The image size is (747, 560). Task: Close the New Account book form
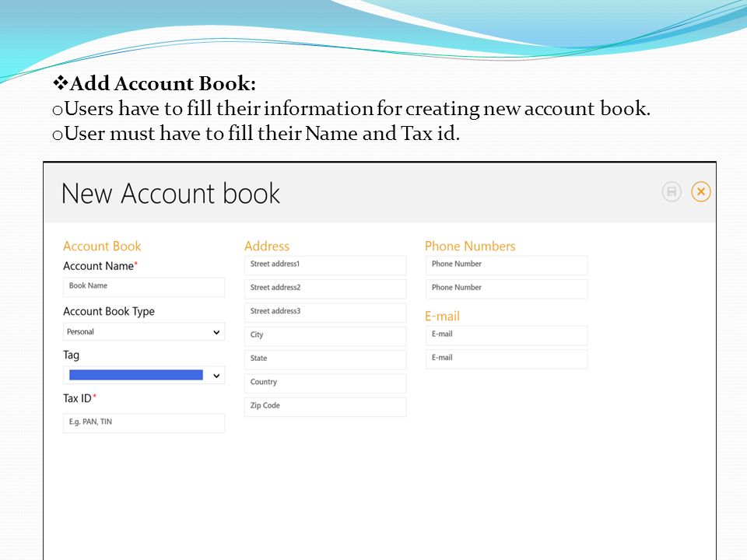(701, 192)
